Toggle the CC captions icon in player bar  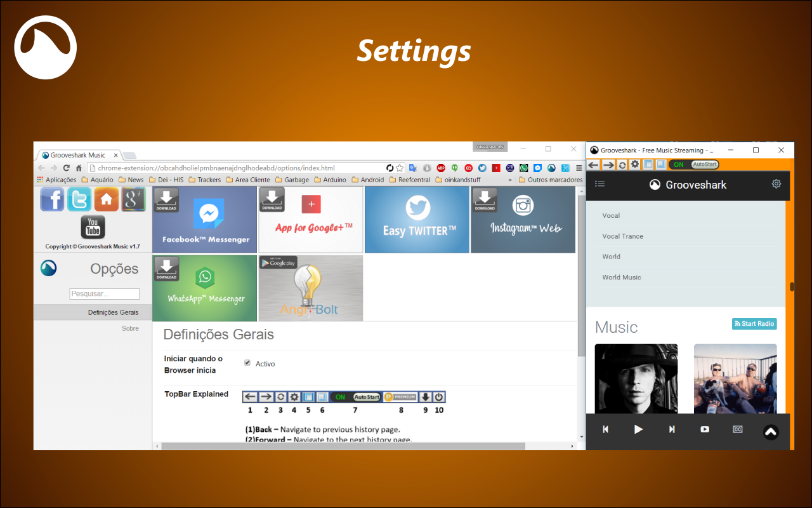point(738,429)
